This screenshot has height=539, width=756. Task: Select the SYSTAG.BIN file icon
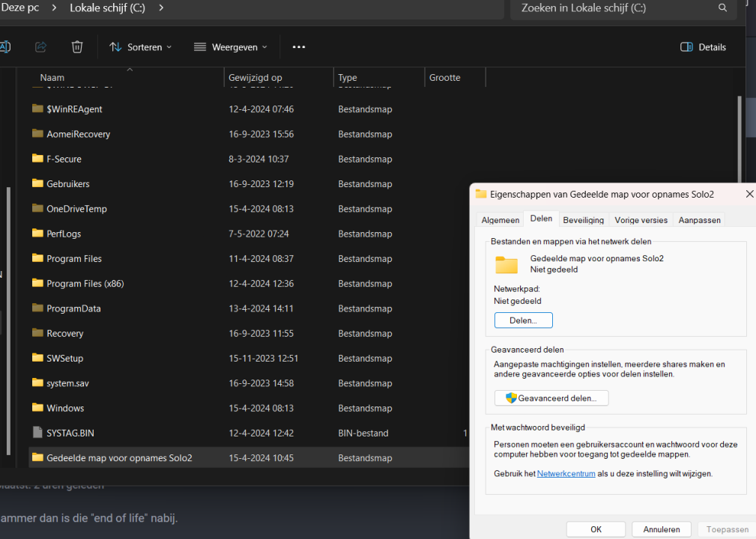click(38, 433)
